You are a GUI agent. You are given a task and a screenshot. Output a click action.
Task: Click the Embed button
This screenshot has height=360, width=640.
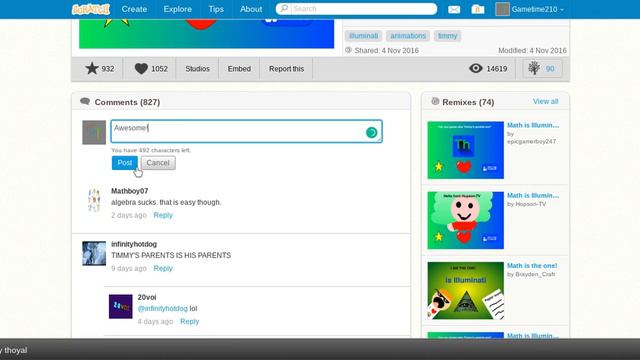point(239,69)
